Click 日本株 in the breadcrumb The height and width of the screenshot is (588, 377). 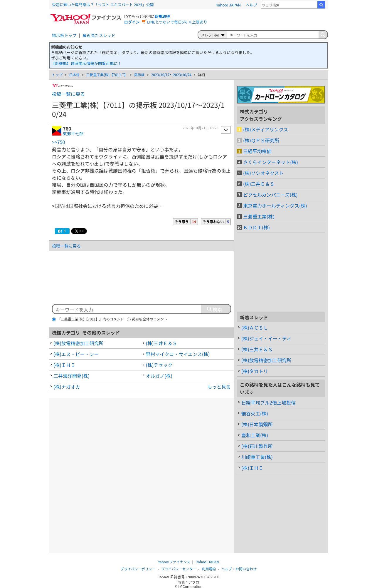[x=74, y=75]
